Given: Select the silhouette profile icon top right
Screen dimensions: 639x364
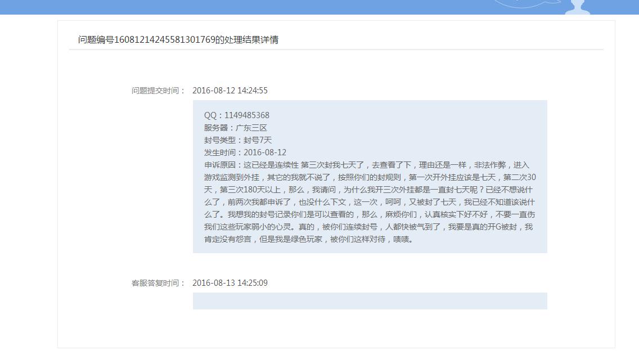Looking at the screenshot, I should click(x=577, y=7).
